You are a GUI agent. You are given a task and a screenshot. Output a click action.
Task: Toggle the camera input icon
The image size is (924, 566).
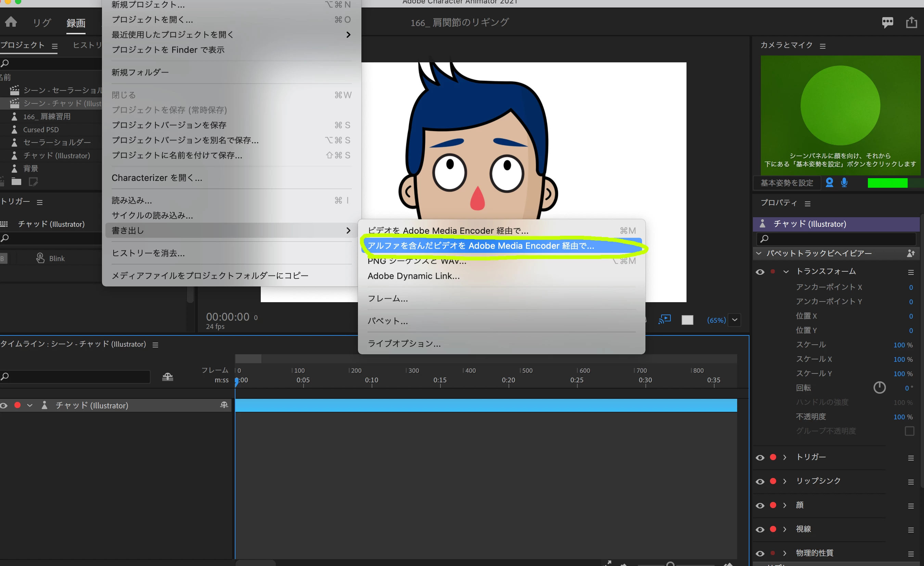(830, 182)
